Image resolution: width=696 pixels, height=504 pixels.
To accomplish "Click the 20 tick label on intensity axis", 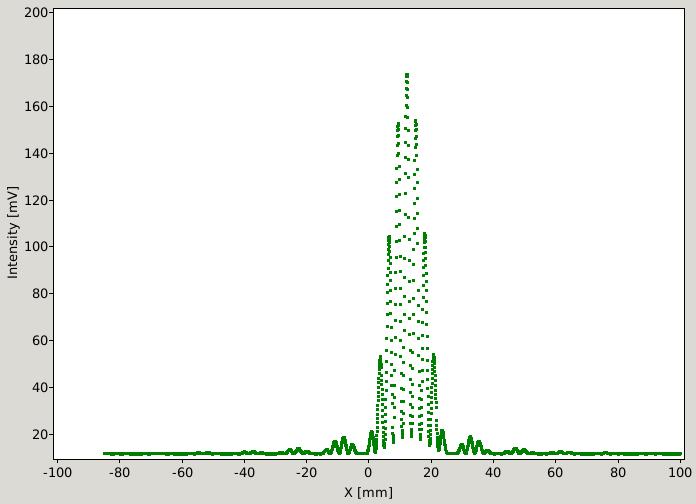I will coord(40,434).
